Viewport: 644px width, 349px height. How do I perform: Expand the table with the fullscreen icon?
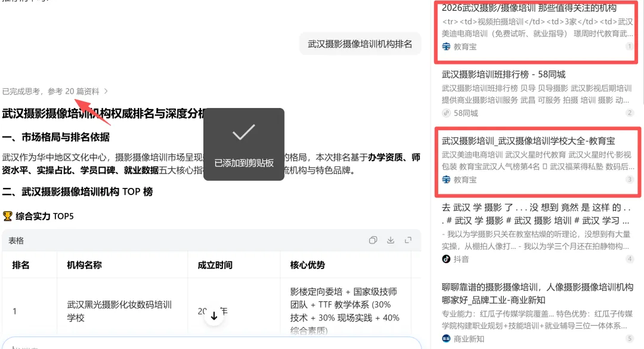(409, 240)
